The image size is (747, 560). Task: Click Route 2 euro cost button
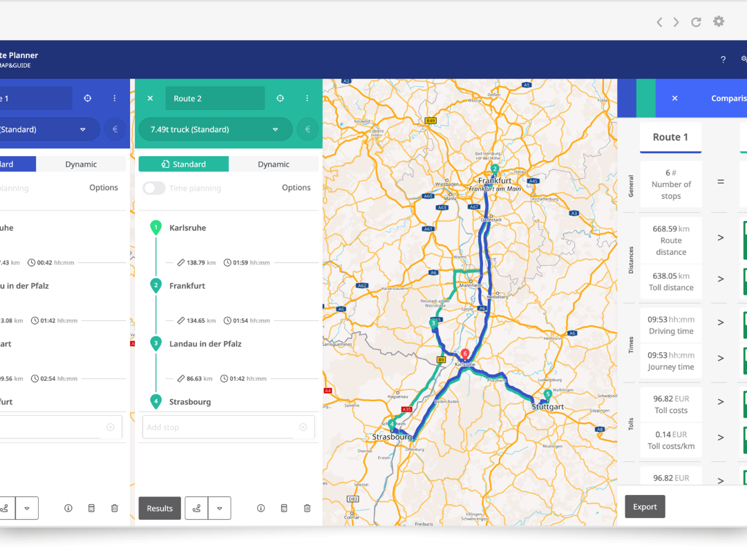tap(308, 129)
